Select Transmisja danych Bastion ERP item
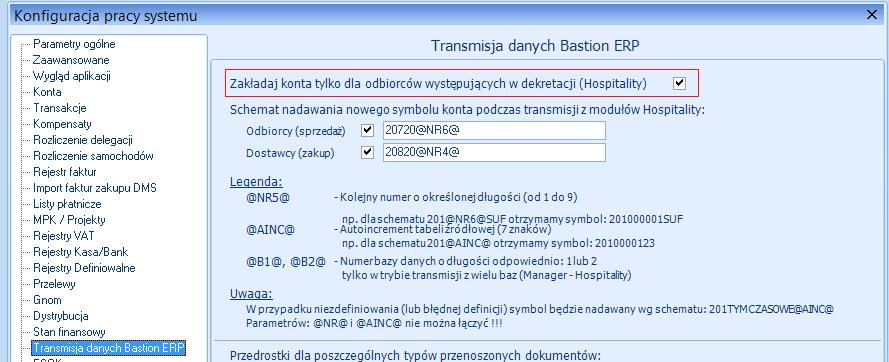Viewport: 889px width, 362px height. point(109,347)
